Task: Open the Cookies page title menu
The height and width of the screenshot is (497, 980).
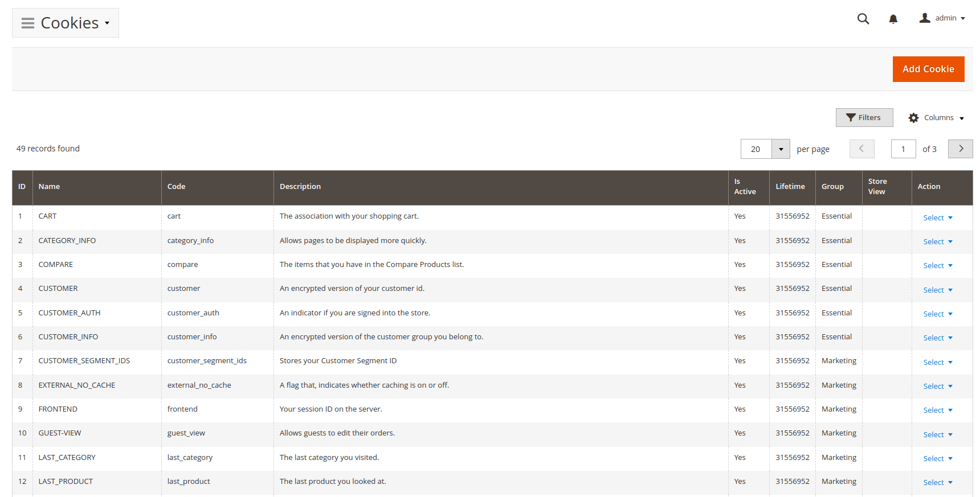Action: (x=75, y=23)
